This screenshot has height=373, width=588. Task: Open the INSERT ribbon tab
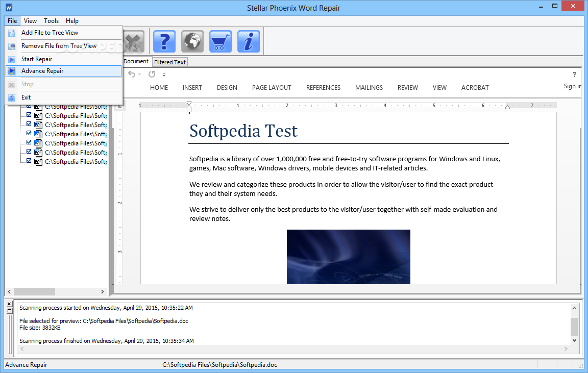coord(192,88)
